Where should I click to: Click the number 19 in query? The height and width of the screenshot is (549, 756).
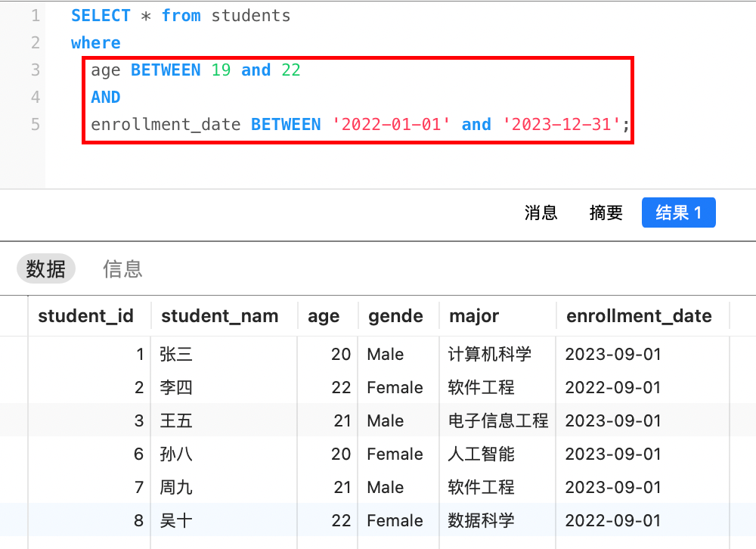pyautogui.click(x=221, y=70)
